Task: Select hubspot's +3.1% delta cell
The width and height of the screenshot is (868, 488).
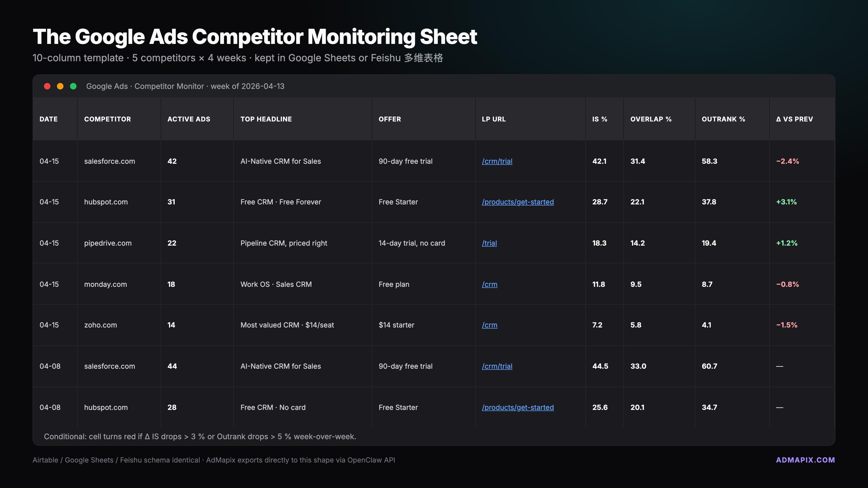Action: pyautogui.click(x=786, y=202)
